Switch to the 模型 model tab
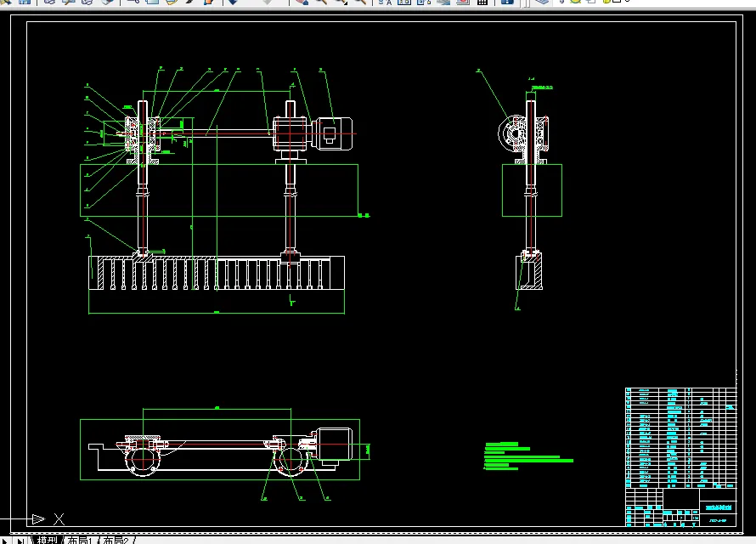The height and width of the screenshot is (544, 756). click(x=47, y=540)
